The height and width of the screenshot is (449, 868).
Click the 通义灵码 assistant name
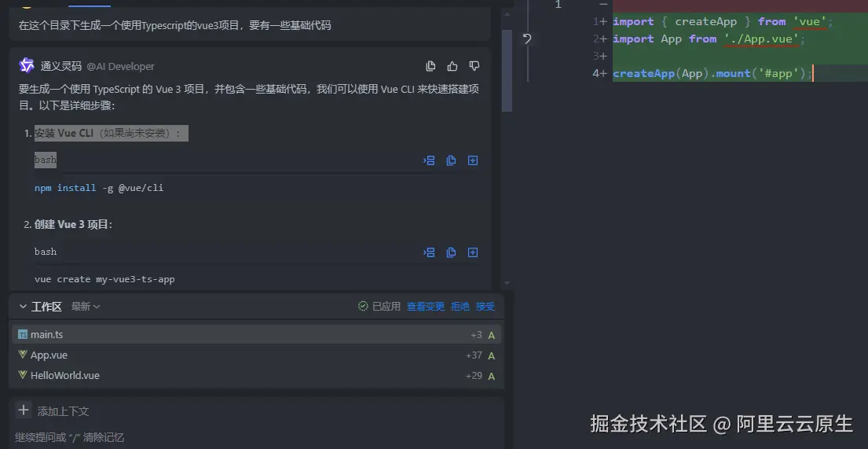(61, 66)
